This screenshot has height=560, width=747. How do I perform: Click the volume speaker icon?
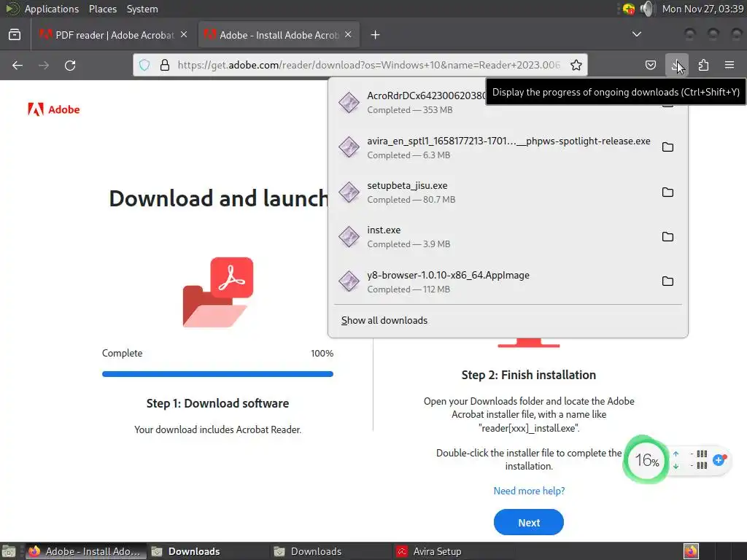pos(648,9)
